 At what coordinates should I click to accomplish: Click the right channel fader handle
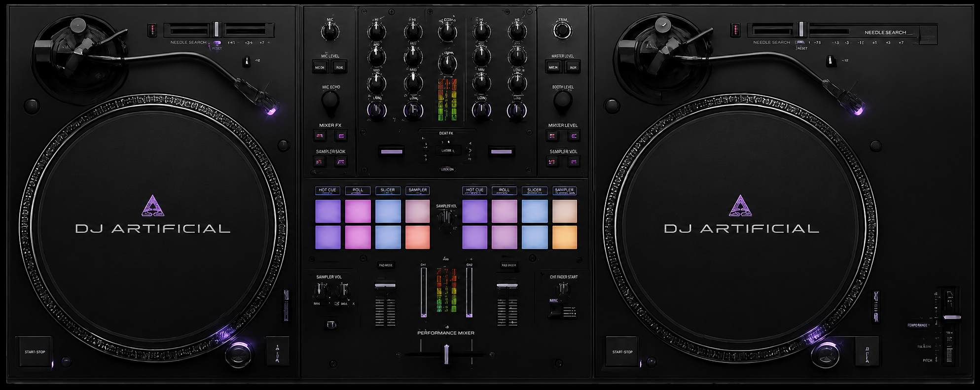[x=507, y=285]
